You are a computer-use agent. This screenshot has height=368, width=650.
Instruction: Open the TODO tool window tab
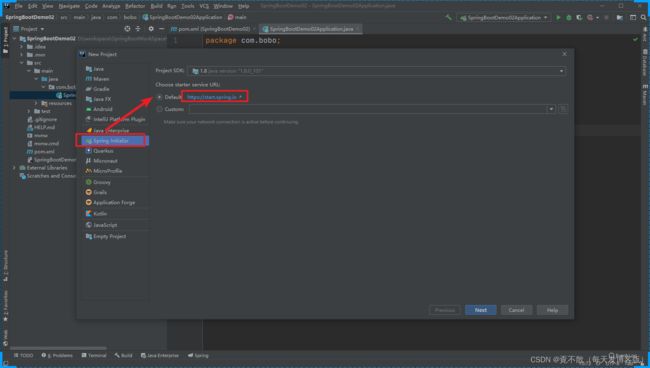[23, 356]
